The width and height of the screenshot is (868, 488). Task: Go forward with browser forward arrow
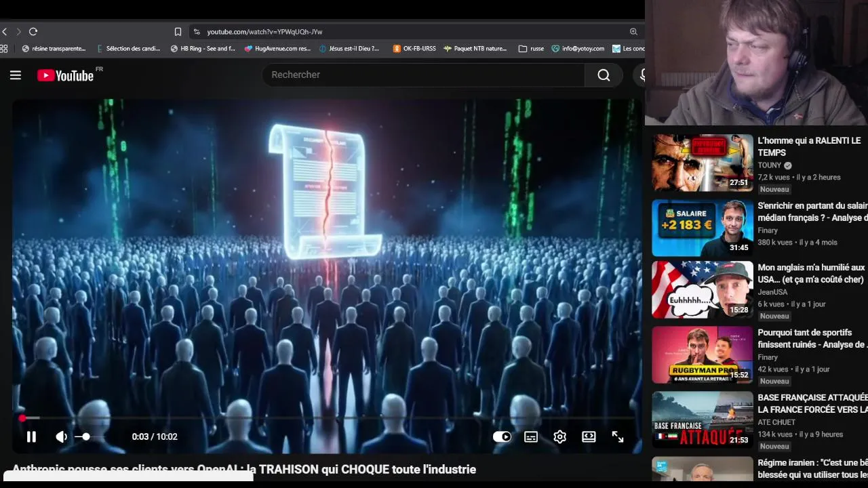(18, 32)
